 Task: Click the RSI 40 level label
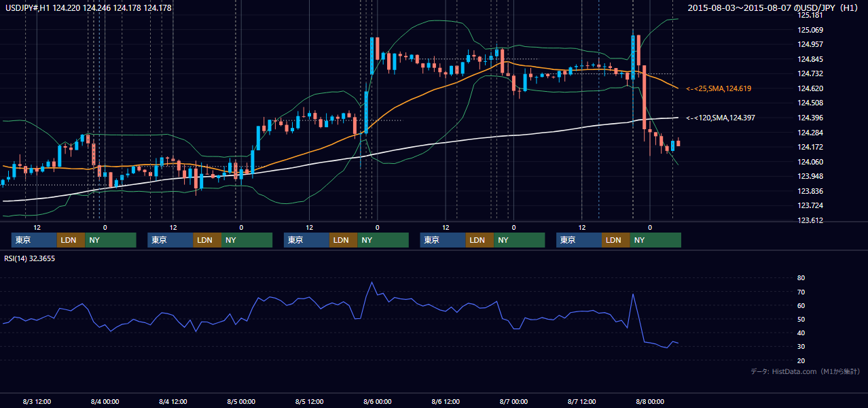click(801, 333)
